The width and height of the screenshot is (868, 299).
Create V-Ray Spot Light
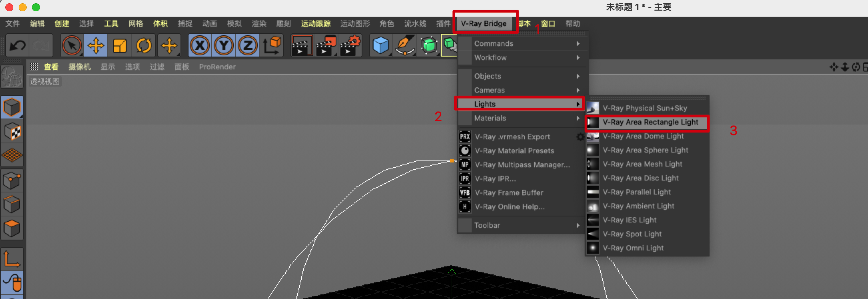pyautogui.click(x=647, y=234)
